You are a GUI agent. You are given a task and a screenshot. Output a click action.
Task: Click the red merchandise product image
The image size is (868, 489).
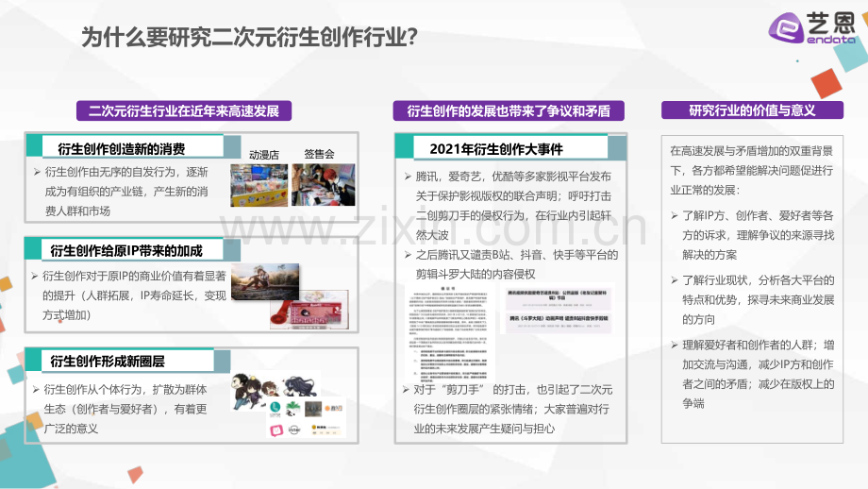tap(309, 311)
